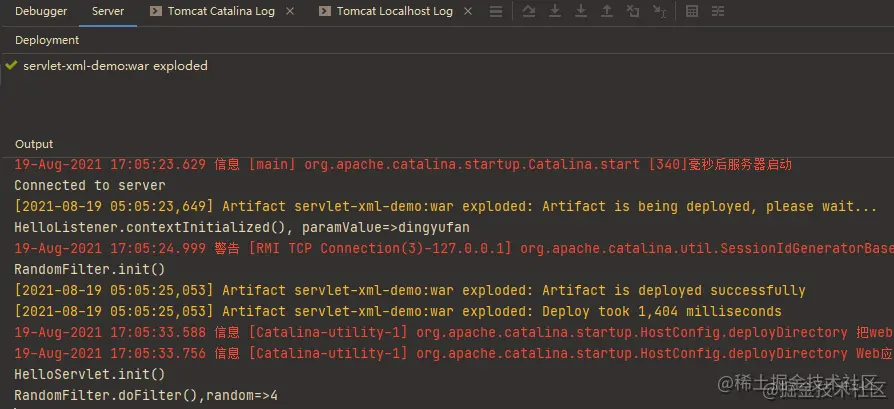Click the console icon on Tomcat Localhost Log tab
Screen dimensions: 894x409
point(324,11)
